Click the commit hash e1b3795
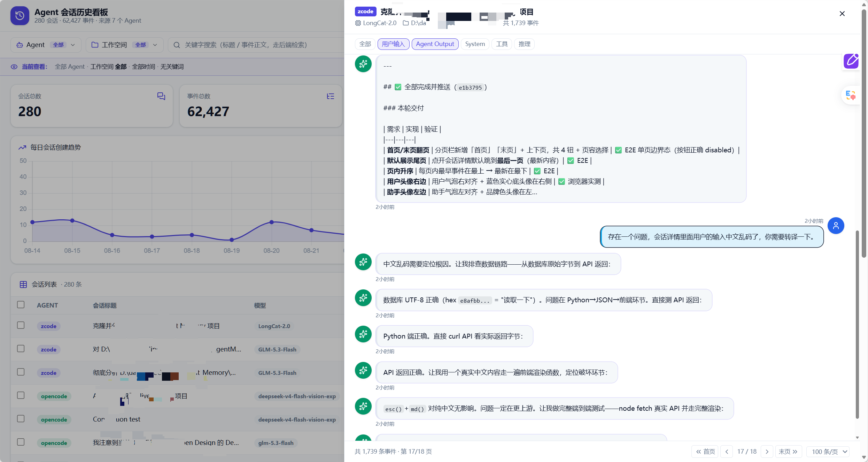Screen dimensions: 868x462 470,88
